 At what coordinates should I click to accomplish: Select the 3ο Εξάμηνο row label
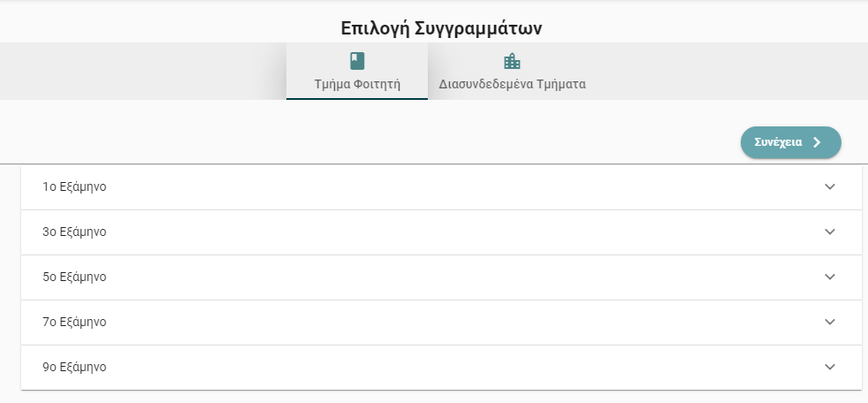pos(74,232)
